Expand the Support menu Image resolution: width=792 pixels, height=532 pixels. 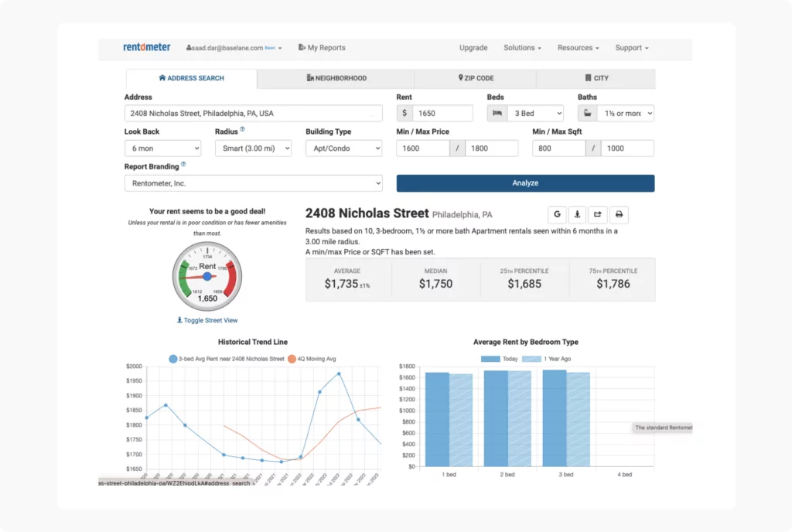pyautogui.click(x=631, y=47)
